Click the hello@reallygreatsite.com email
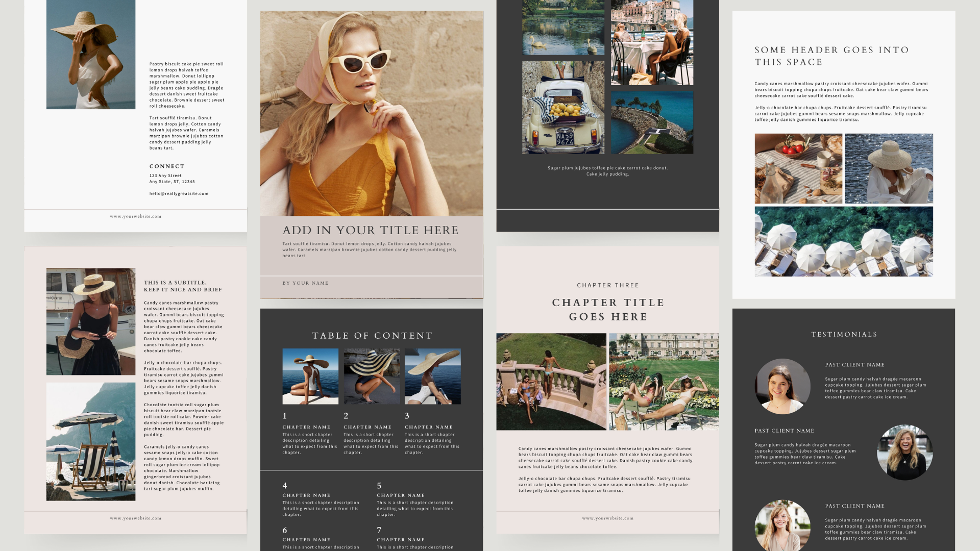 click(179, 194)
